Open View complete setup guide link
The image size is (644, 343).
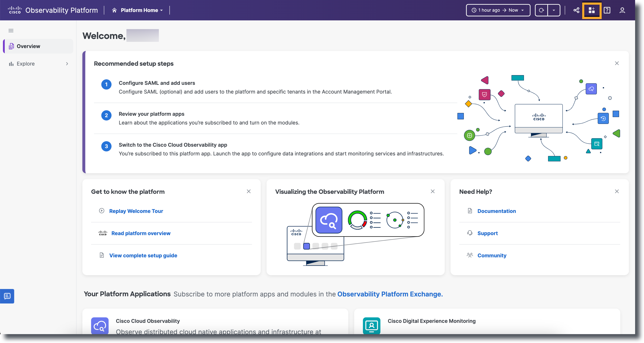(x=143, y=255)
